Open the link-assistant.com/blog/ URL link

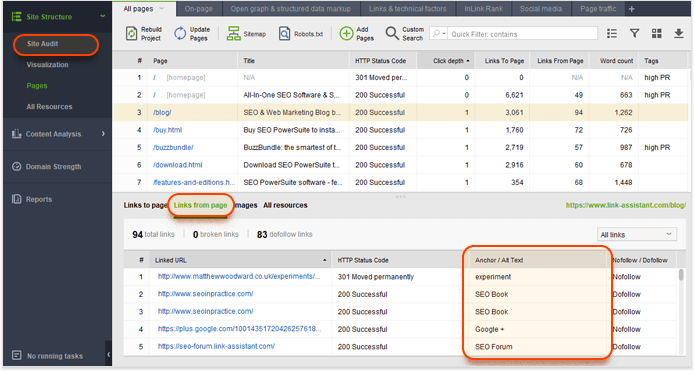(x=626, y=205)
